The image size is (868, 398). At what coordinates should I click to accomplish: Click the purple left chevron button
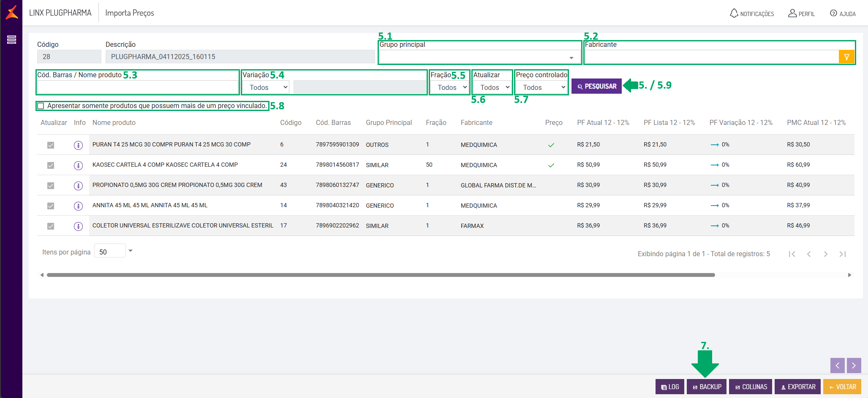(838, 366)
